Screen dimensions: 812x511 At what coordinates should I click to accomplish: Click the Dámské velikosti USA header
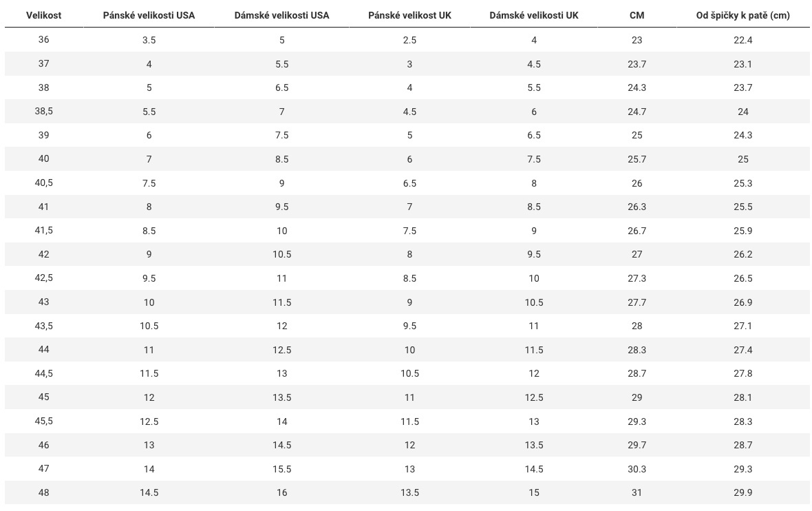click(x=281, y=15)
